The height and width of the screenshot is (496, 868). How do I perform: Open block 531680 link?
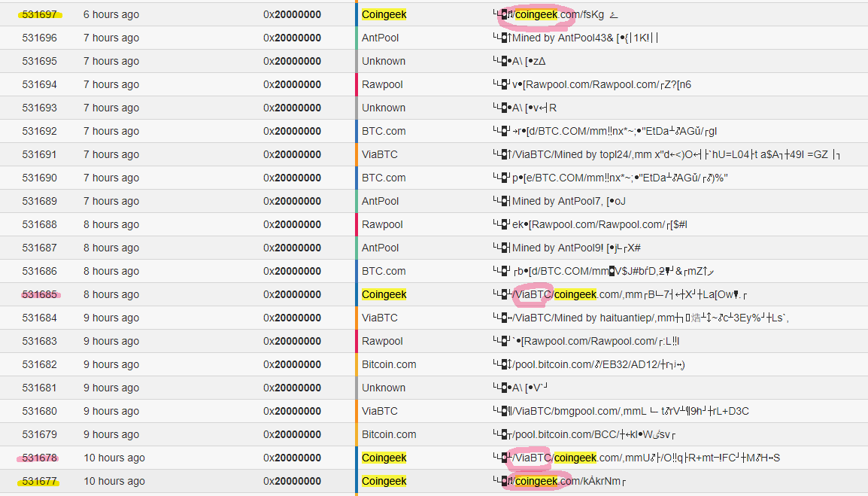click(39, 411)
